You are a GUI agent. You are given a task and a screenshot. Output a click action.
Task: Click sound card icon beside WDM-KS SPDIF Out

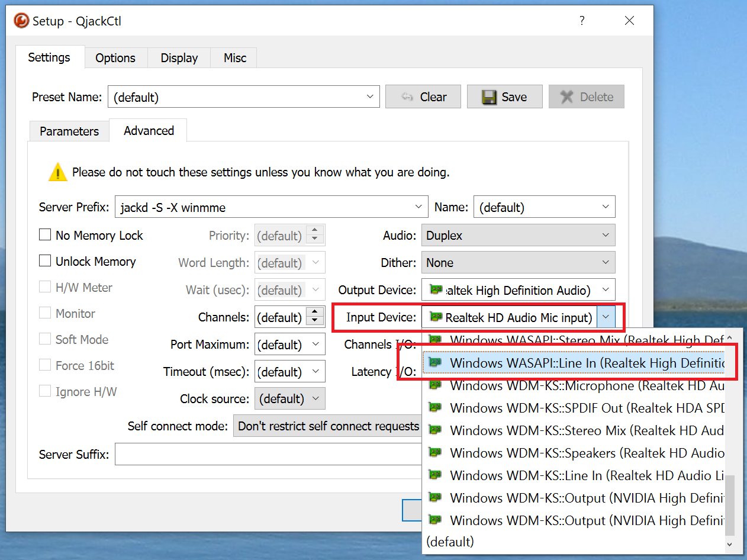435,408
